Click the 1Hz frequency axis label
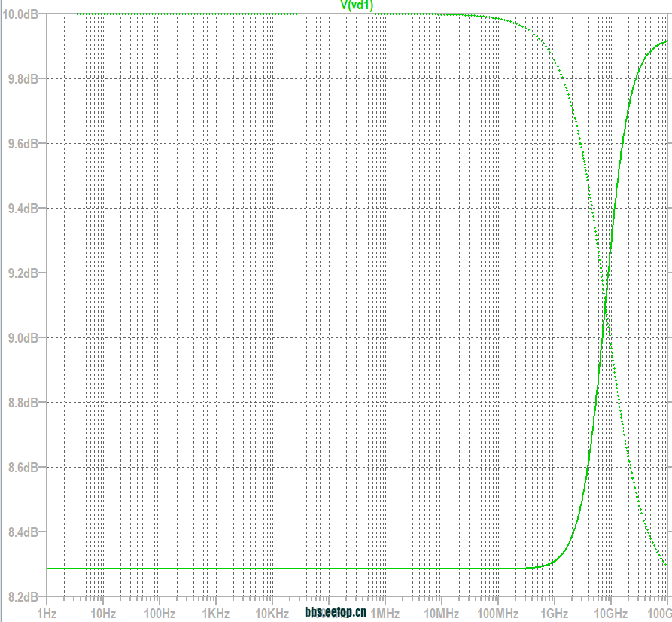Image resolution: width=672 pixels, height=622 pixels. [x=47, y=613]
